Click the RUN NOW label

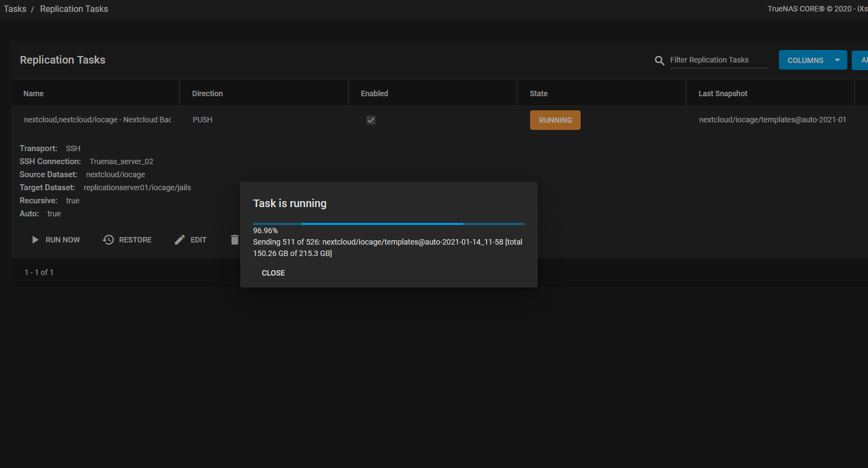[x=63, y=240]
